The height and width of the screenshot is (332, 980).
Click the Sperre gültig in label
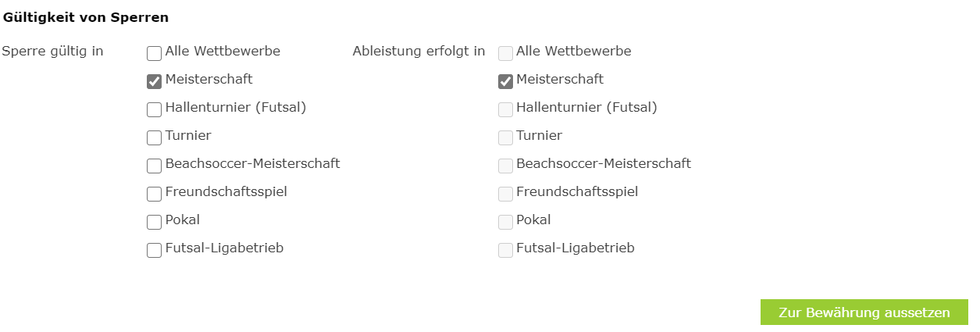(x=53, y=52)
